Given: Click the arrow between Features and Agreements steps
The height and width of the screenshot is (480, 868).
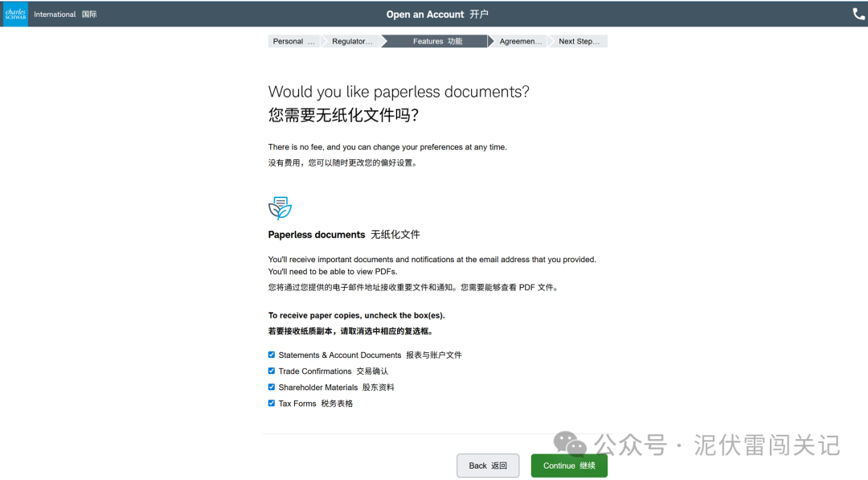Looking at the screenshot, I should [x=492, y=40].
